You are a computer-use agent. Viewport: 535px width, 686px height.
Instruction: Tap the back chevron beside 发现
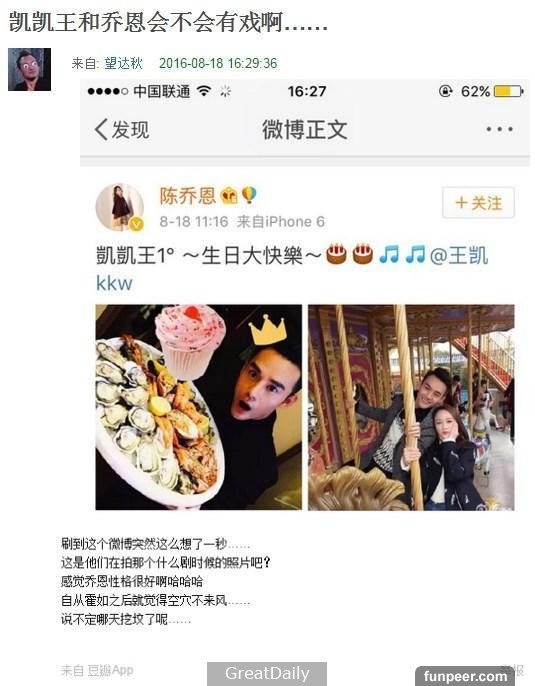coord(101,130)
